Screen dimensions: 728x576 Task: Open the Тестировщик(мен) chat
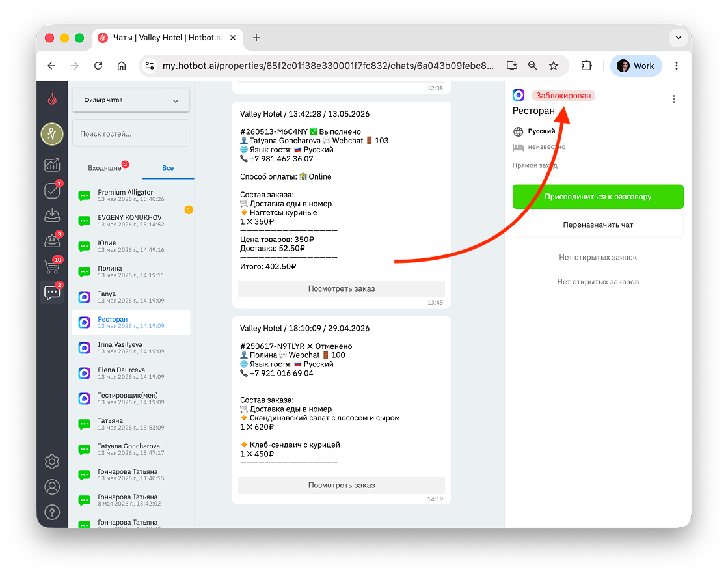click(x=131, y=398)
